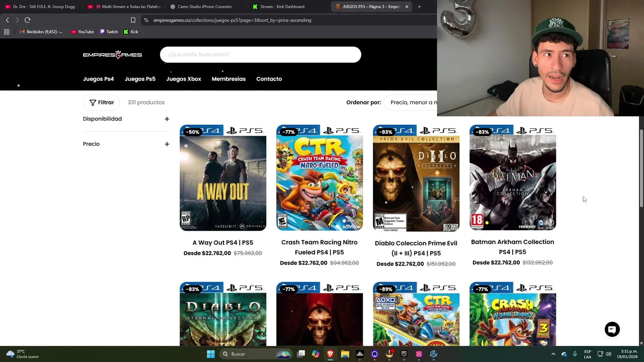Open Crash Team Racing Nitro Fueled cover
The image size is (644, 362).
[x=319, y=178]
